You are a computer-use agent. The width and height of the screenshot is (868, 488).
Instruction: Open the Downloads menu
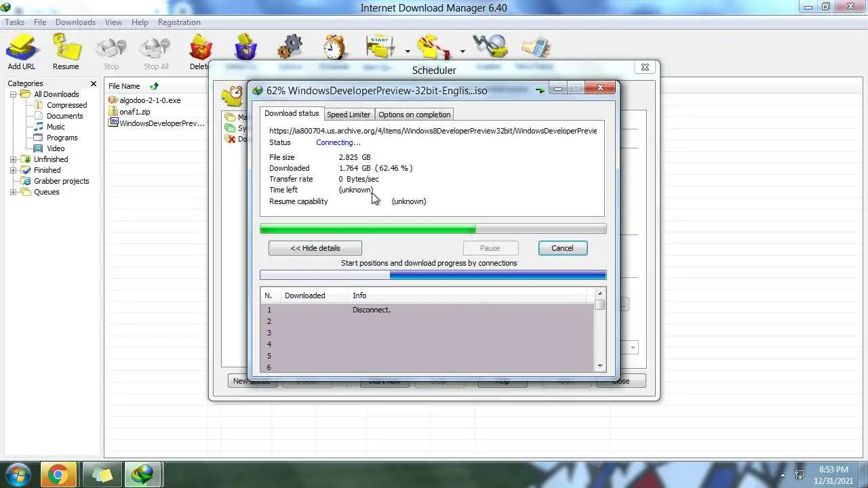[75, 22]
